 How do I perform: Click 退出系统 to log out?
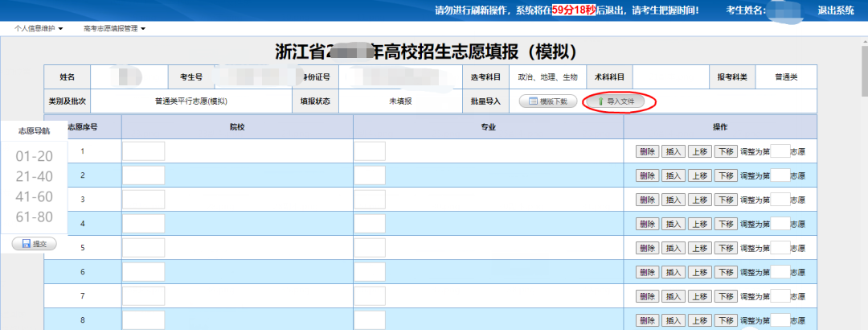(836, 10)
